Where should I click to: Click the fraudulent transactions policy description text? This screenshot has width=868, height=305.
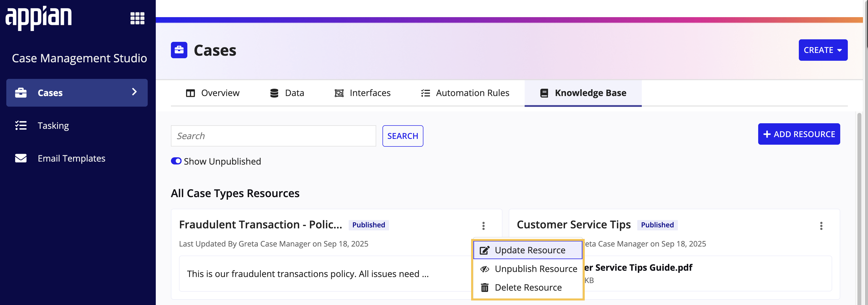[308, 274]
